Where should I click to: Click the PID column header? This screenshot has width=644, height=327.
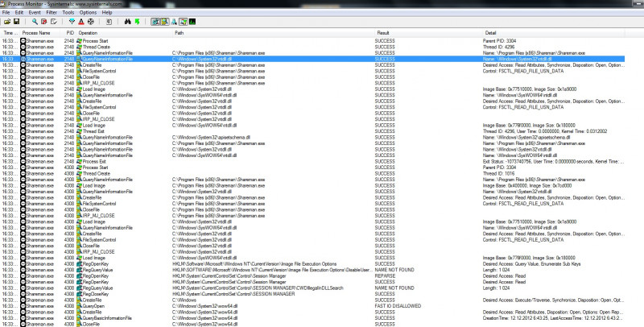69,33
